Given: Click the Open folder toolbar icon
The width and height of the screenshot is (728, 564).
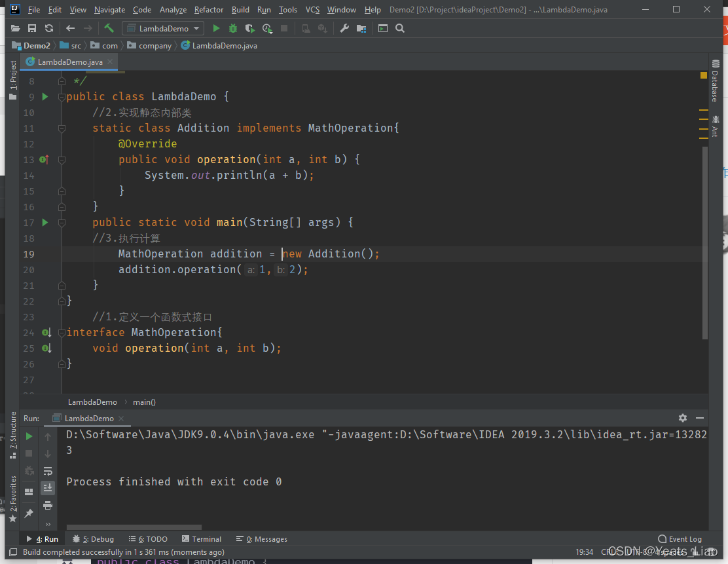Looking at the screenshot, I should (15, 28).
